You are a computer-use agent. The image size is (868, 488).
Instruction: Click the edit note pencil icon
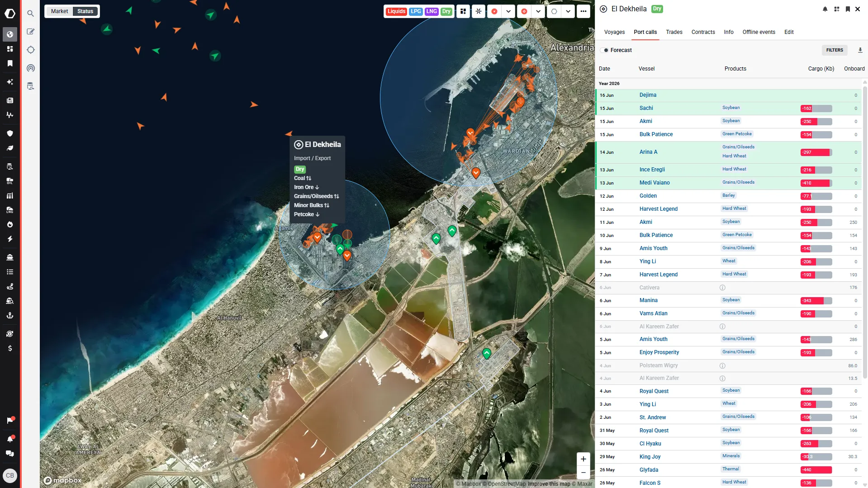coord(30,32)
